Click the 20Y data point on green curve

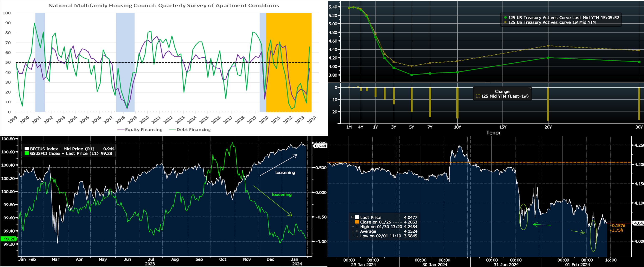click(x=548, y=58)
